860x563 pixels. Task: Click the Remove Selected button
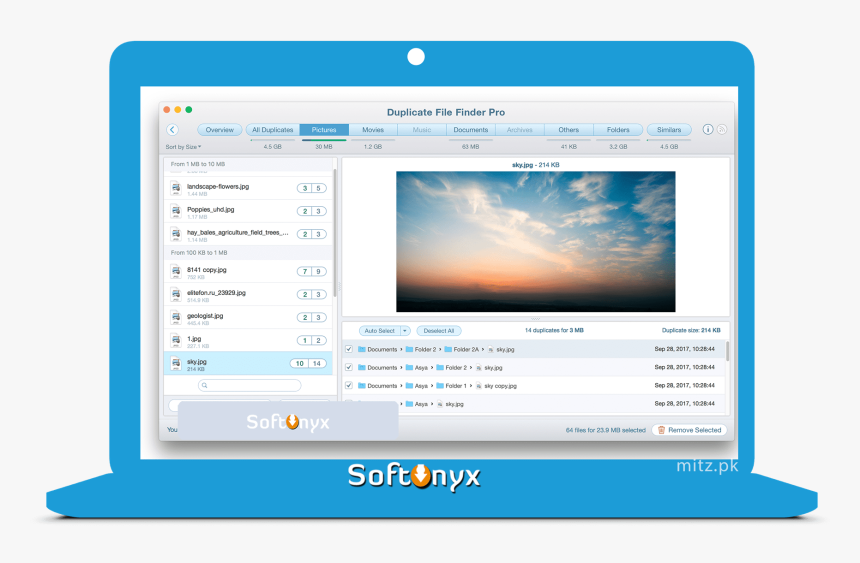click(x=689, y=430)
